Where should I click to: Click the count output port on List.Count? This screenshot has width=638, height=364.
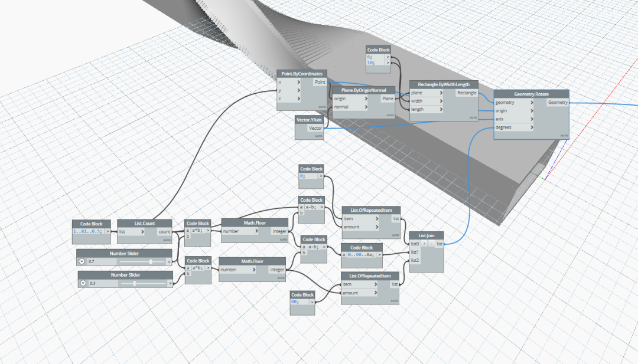point(164,232)
